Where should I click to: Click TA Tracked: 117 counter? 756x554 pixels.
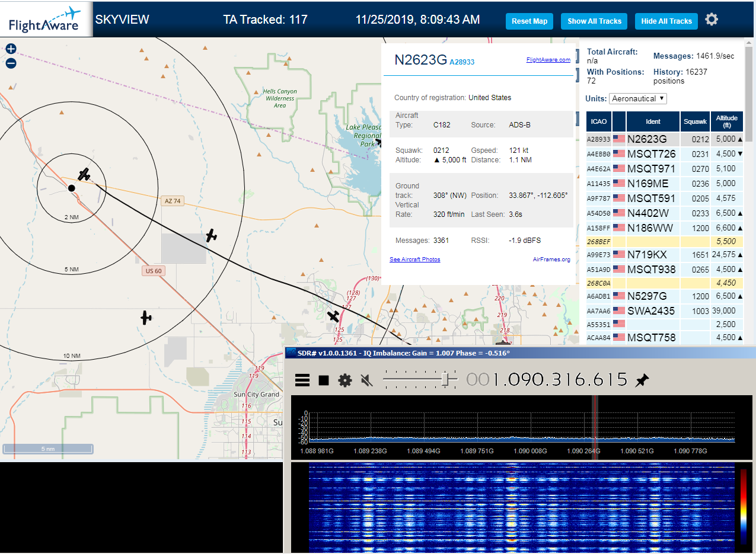coord(265,20)
